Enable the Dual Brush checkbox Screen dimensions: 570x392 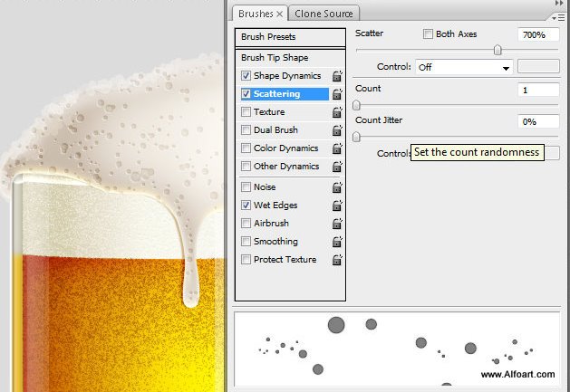pyautogui.click(x=246, y=129)
